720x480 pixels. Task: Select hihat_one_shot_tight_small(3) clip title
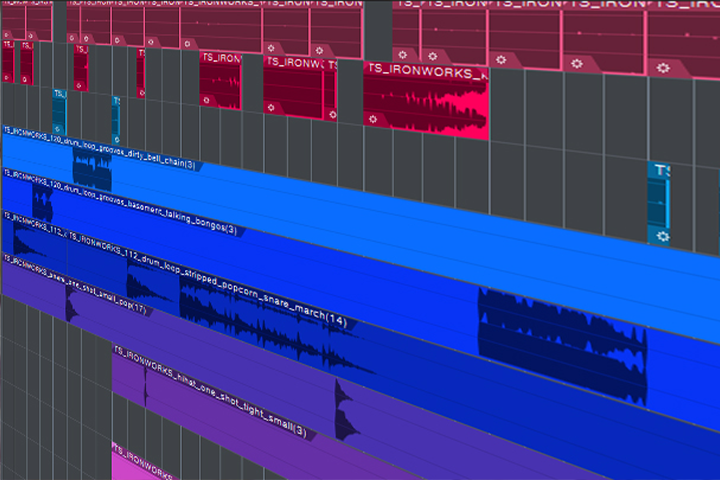(x=210, y=391)
